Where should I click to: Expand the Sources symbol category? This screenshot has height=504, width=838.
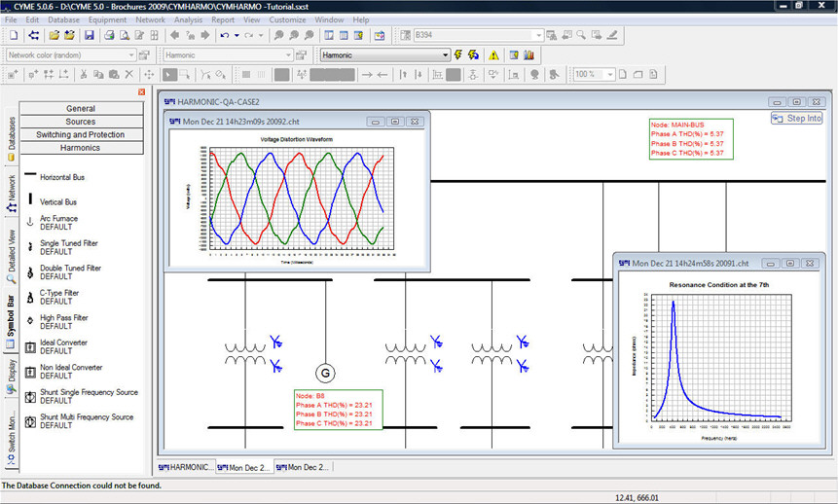pyautogui.click(x=80, y=122)
